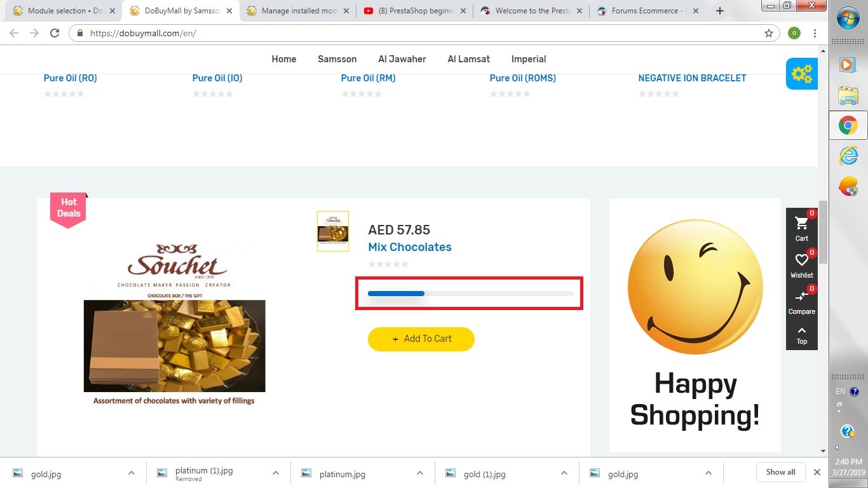Screen dimensions: 868x488
Task: Open the Imperial menu item
Action: point(529,59)
